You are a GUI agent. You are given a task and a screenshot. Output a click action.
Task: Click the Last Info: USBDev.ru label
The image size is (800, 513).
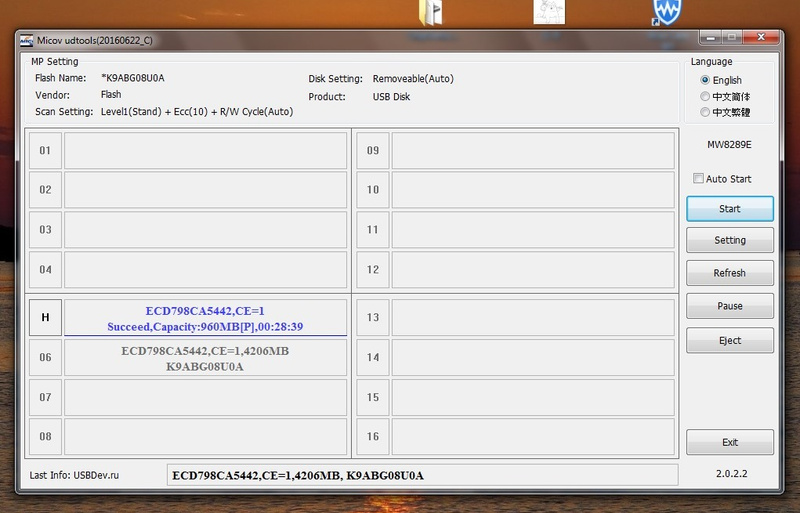(x=74, y=475)
